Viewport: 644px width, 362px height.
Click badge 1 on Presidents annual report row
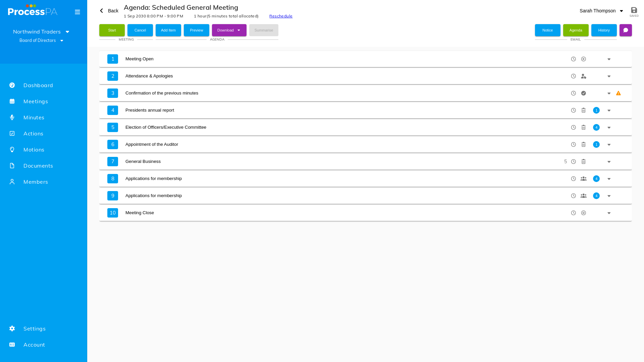click(x=596, y=110)
